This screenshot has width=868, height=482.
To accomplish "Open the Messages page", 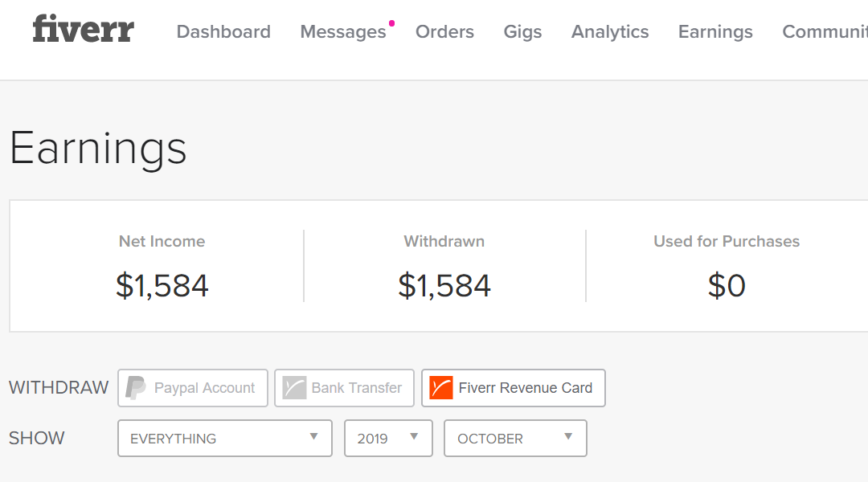I will tap(343, 31).
